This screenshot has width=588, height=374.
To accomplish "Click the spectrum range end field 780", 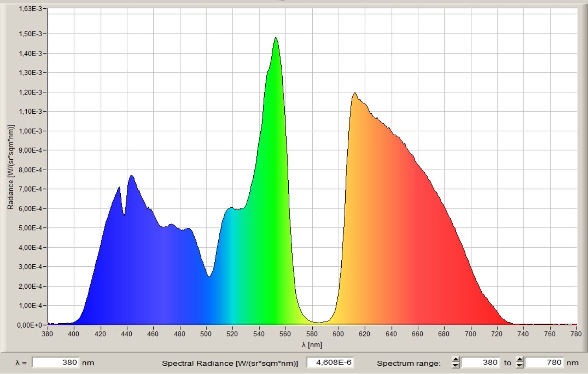I will point(545,362).
